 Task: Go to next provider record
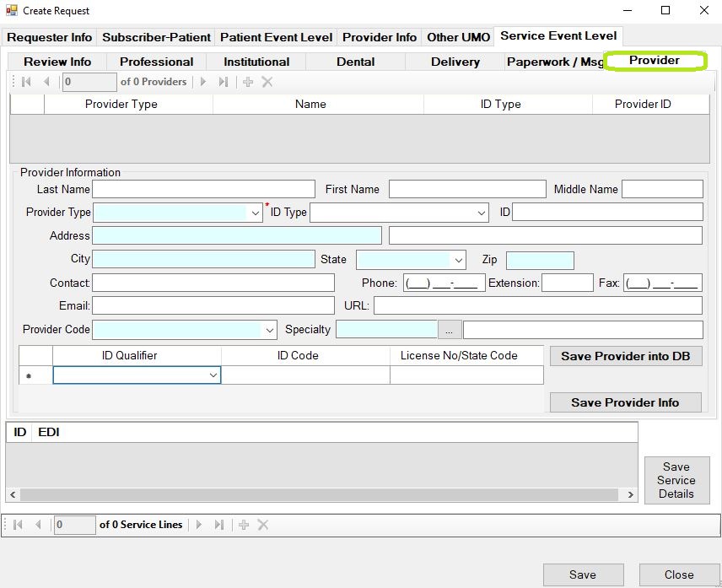pos(203,82)
